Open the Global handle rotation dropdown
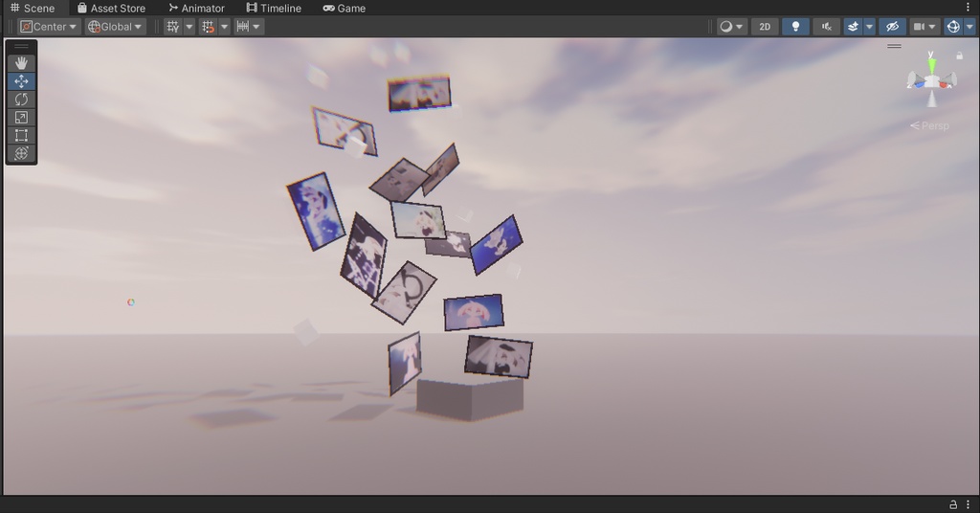Screen dimensions: 980x513 click(x=115, y=26)
